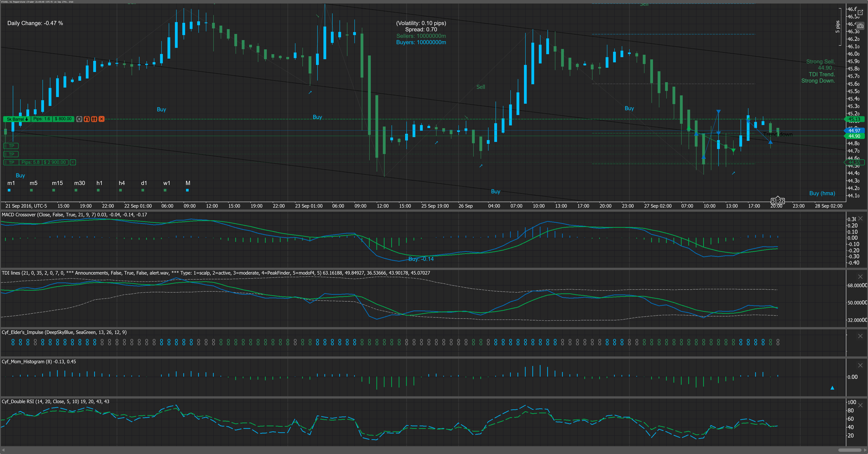Click the Trend down label near the latest candle
Viewport: 868px width, 454px height.
(x=778, y=134)
